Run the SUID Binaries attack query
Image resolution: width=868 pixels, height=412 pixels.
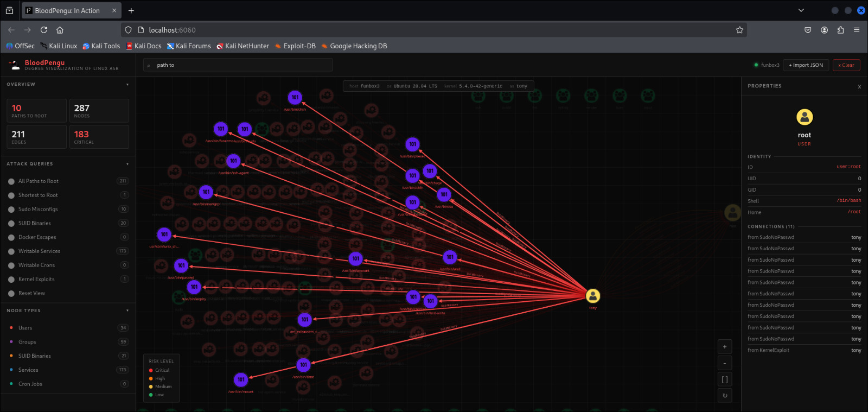pyautogui.click(x=68, y=223)
